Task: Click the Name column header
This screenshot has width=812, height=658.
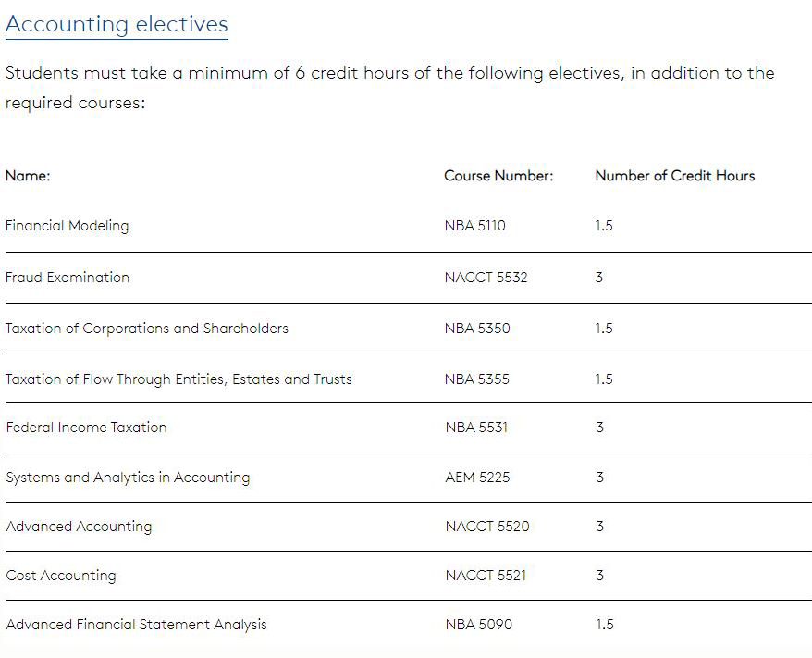Action: (x=28, y=176)
